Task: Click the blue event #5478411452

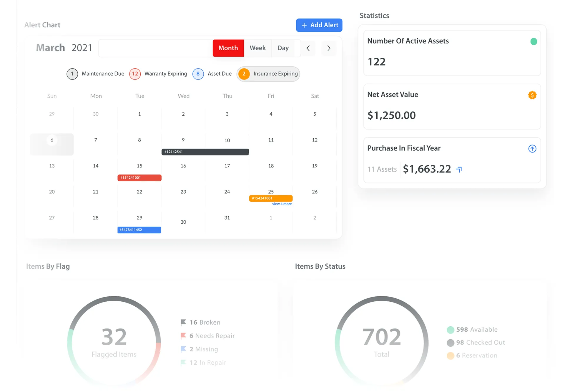Action: point(139,230)
